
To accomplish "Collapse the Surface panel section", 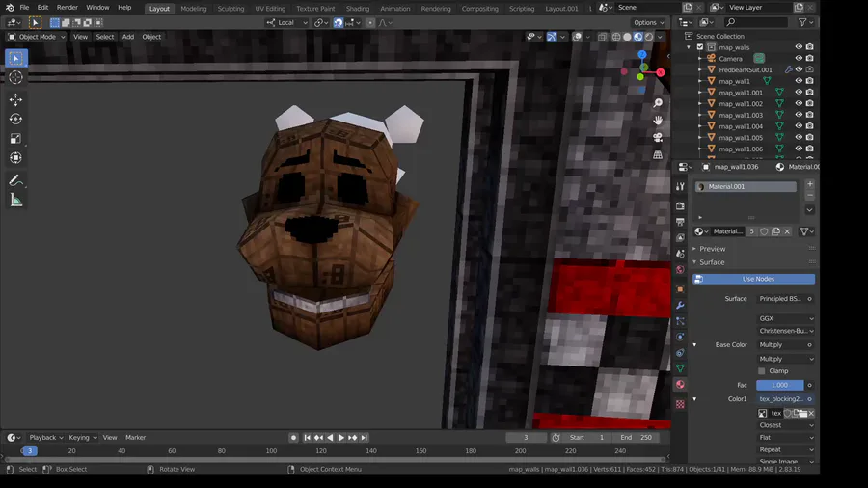I will pyautogui.click(x=712, y=262).
